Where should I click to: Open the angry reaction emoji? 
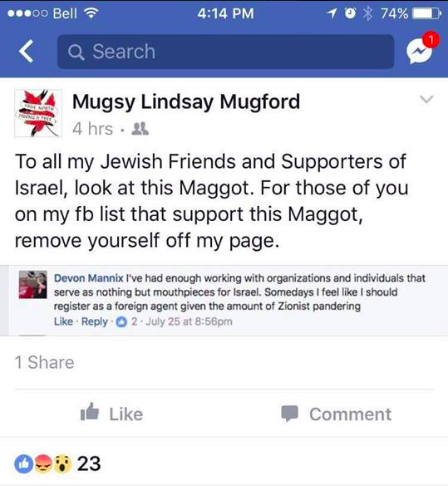44,464
